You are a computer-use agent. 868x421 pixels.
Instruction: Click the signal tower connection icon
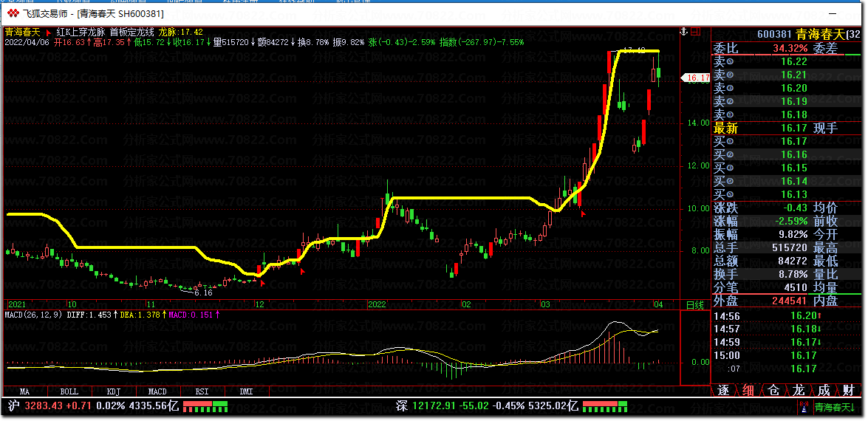805,408
